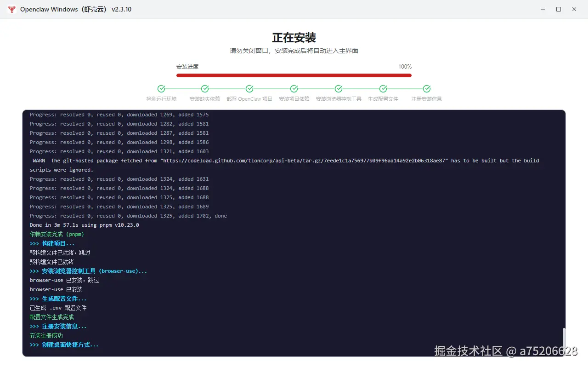Click the '已生成 .env 配置文件' log line
The image size is (588, 368).
pyautogui.click(x=58, y=308)
